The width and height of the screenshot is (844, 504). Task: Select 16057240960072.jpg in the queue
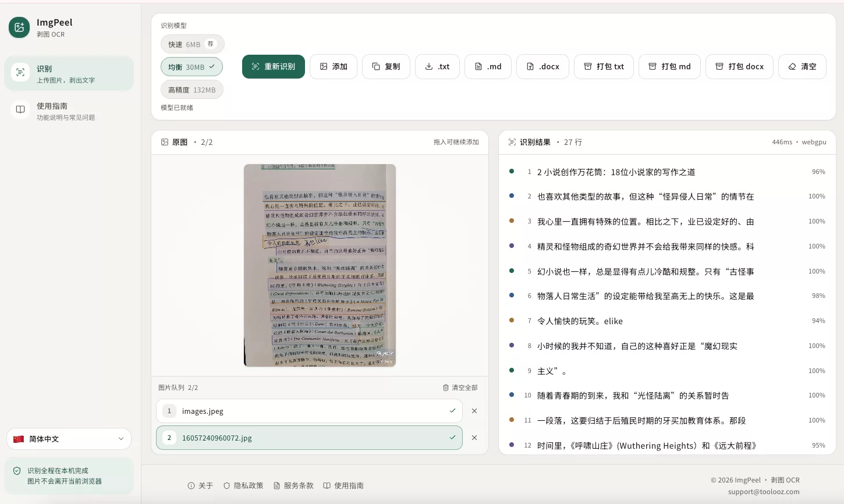tap(309, 438)
